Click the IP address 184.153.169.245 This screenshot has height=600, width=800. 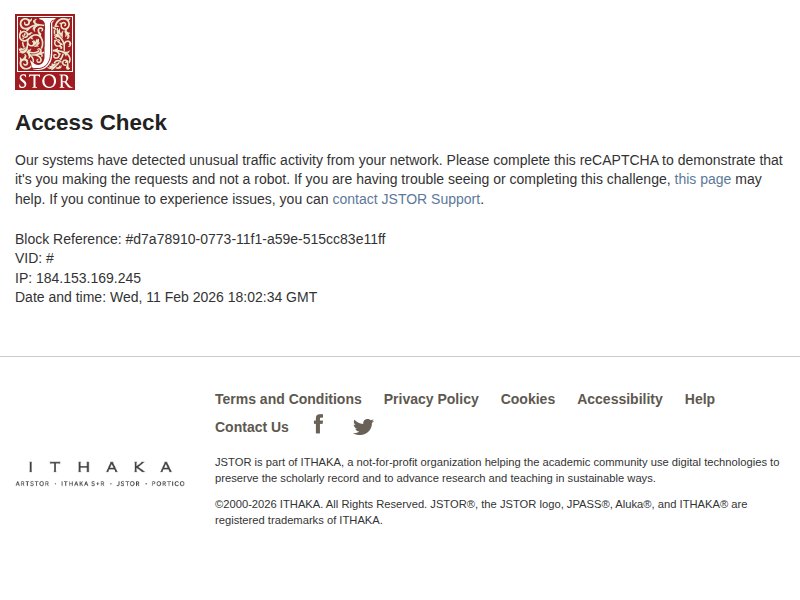click(x=88, y=278)
